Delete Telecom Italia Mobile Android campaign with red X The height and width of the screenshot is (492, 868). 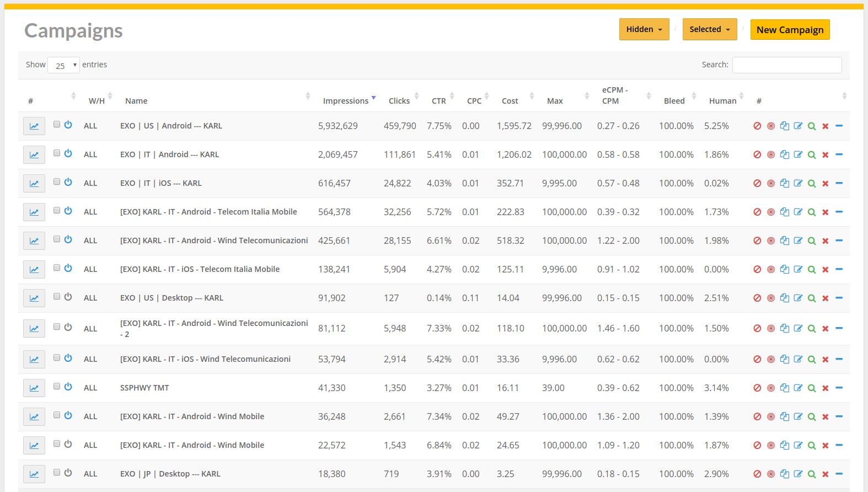(x=826, y=212)
